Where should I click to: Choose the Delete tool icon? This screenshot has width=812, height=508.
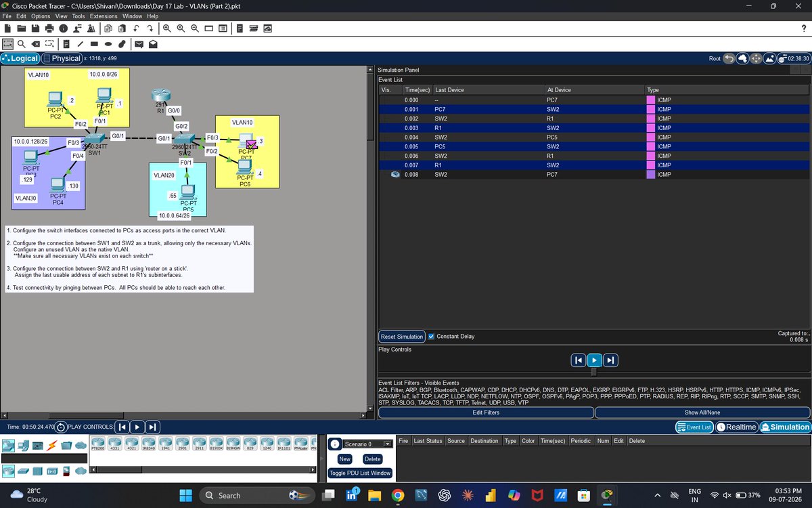pyautogui.click(x=36, y=44)
